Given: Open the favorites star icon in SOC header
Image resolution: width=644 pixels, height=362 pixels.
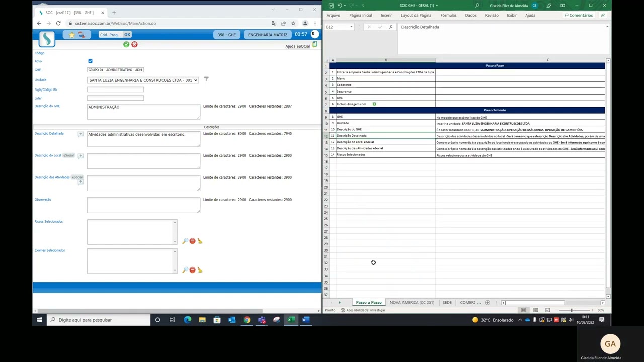Looking at the screenshot, I should [72, 35].
